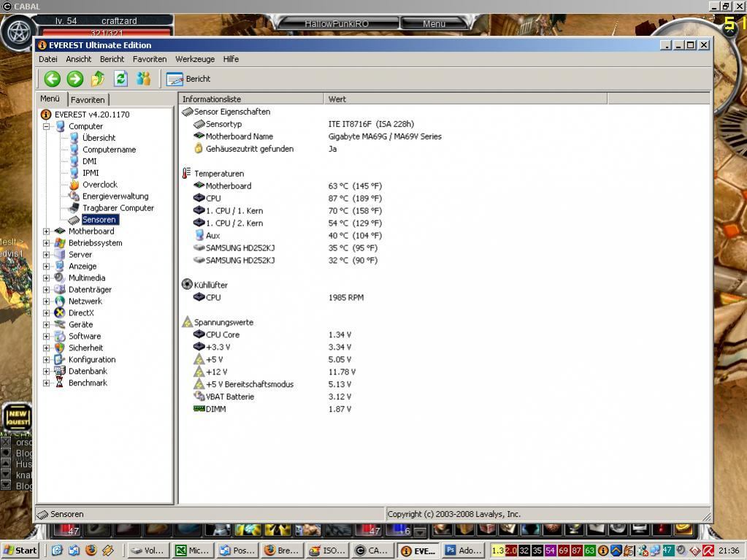Open the Bericht report wizard
747x560 pixels.
pyautogui.click(x=188, y=79)
